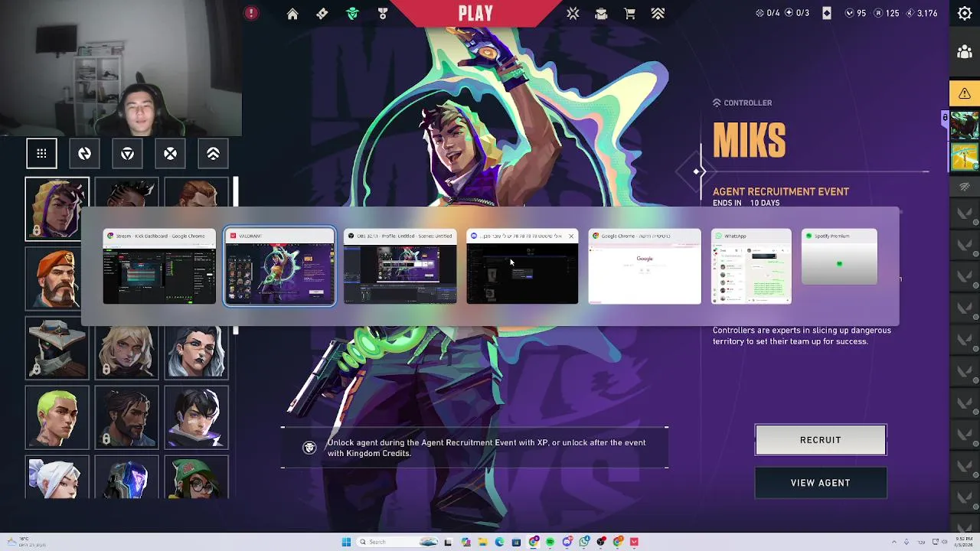Open the taskbar clock showing 9:52 PM
The width and height of the screenshot is (980, 551).
(963, 542)
